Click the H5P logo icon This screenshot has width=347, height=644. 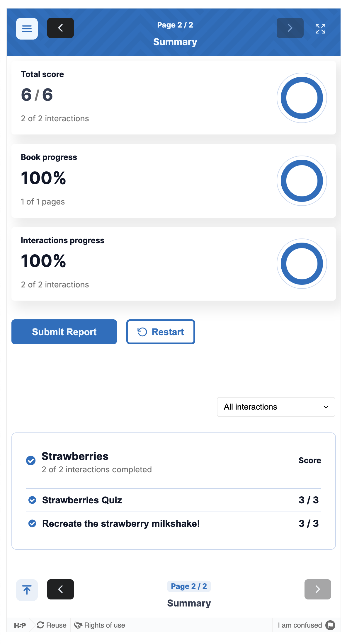pyautogui.click(x=20, y=626)
